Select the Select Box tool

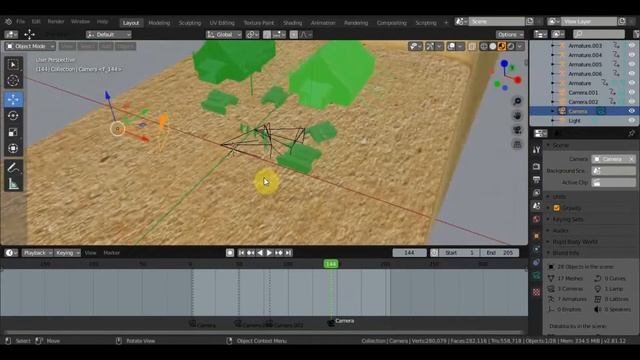[13, 64]
